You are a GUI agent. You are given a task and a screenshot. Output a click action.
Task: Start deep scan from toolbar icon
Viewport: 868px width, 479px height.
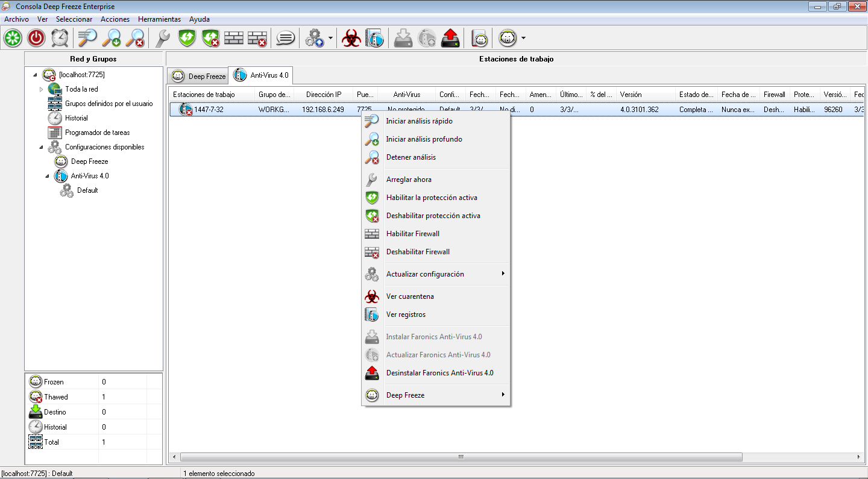(x=112, y=39)
